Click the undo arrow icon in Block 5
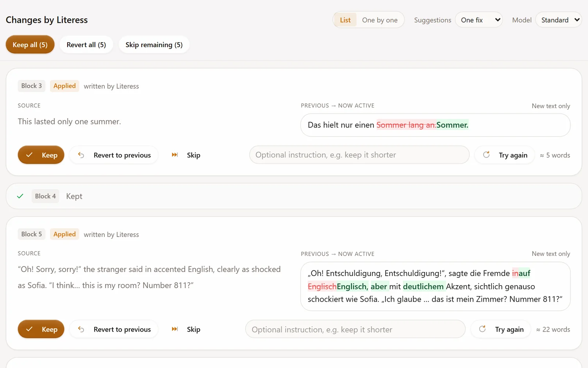The image size is (588, 368). point(81,329)
